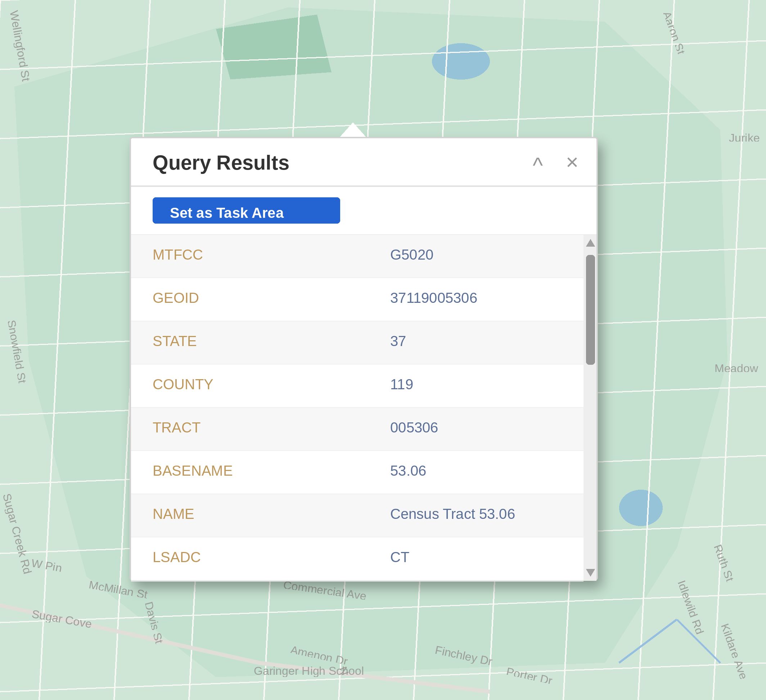The image size is (766, 700).
Task: Click the Garinger High School map label
Action: pyautogui.click(x=308, y=671)
